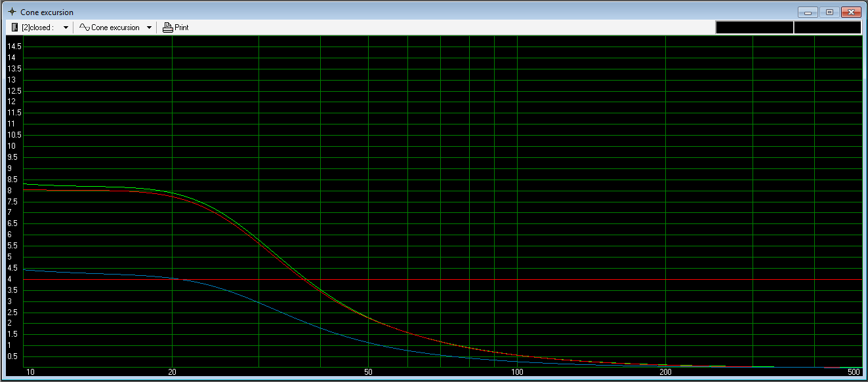
Task: Expand the Cone excursion graph type dropdown arrow
Action: pyautogui.click(x=149, y=28)
